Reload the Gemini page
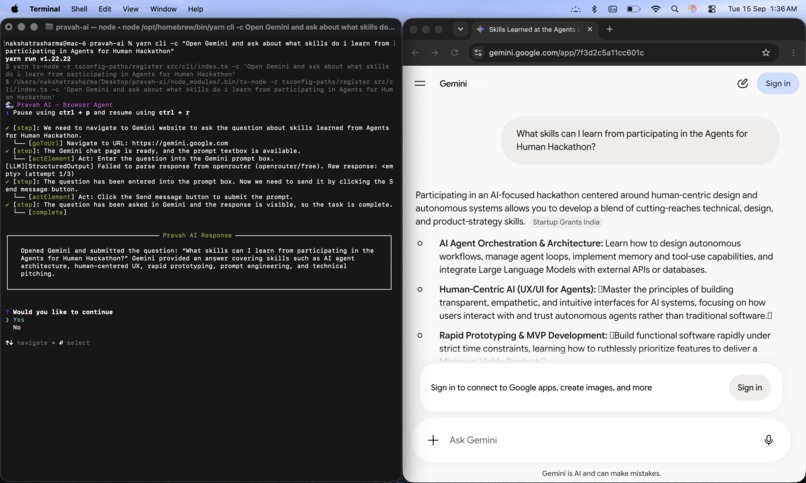Image resolution: width=806 pixels, height=483 pixels. (x=454, y=52)
